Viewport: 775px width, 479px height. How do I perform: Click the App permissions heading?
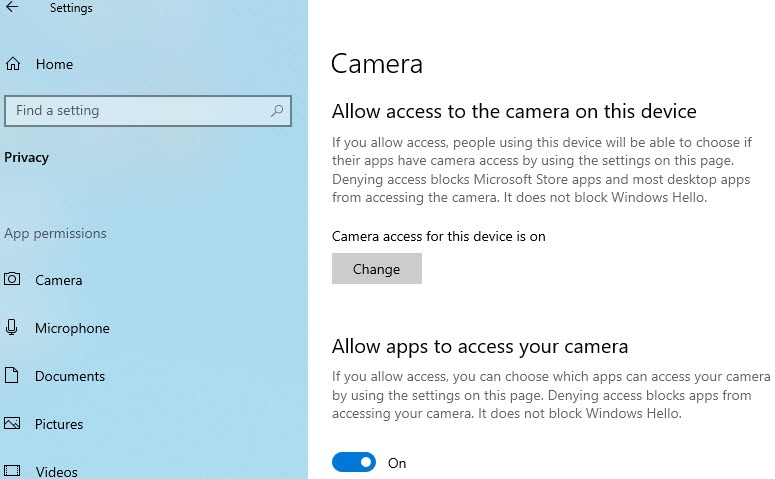(55, 234)
